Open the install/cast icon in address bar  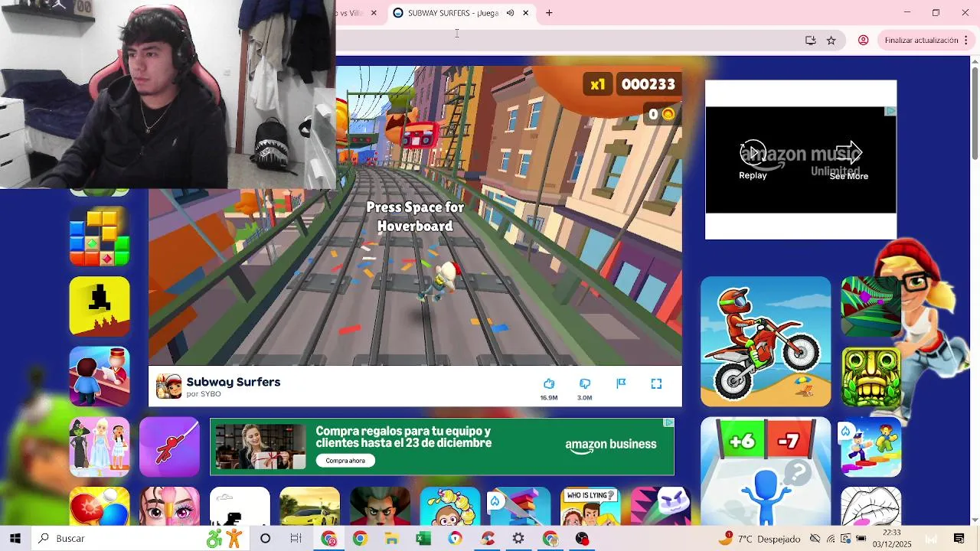pos(811,41)
